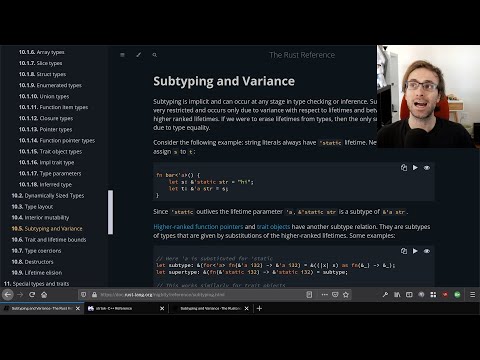Screen dimensions: 480x360
Task: Go to 10.3. Type layout
Action: [x=32, y=207]
